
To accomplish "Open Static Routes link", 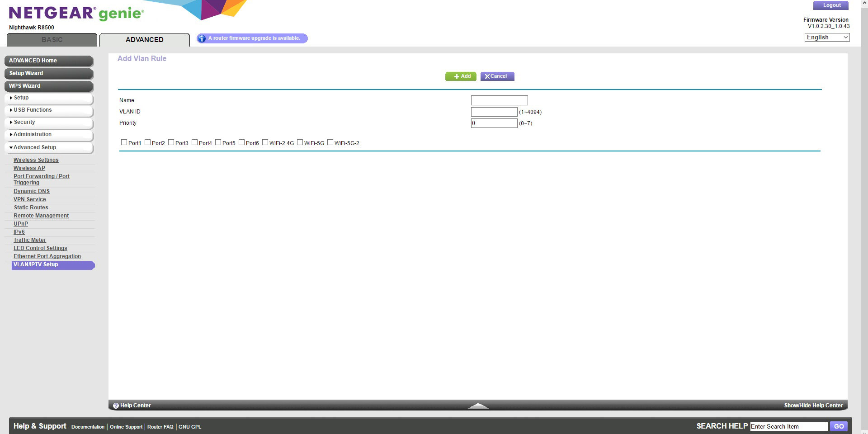I will pyautogui.click(x=31, y=208).
